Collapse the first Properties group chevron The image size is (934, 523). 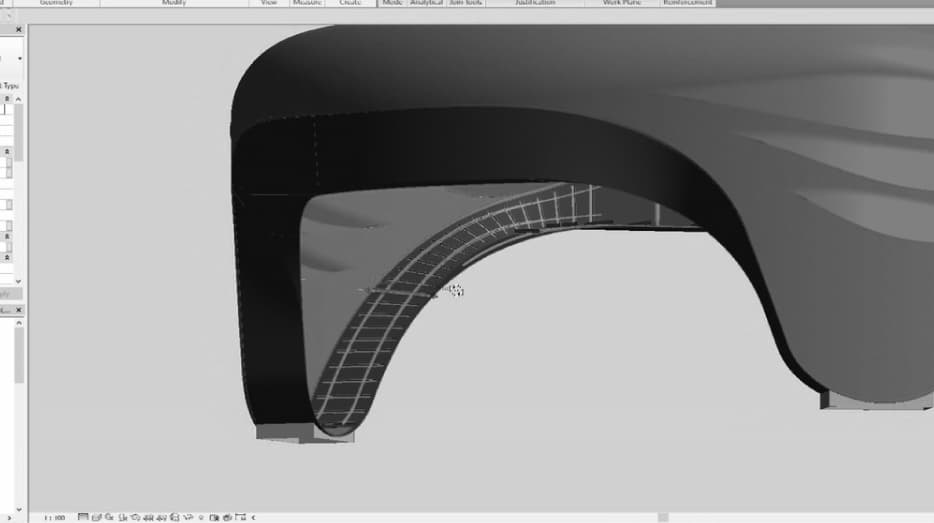7,98
